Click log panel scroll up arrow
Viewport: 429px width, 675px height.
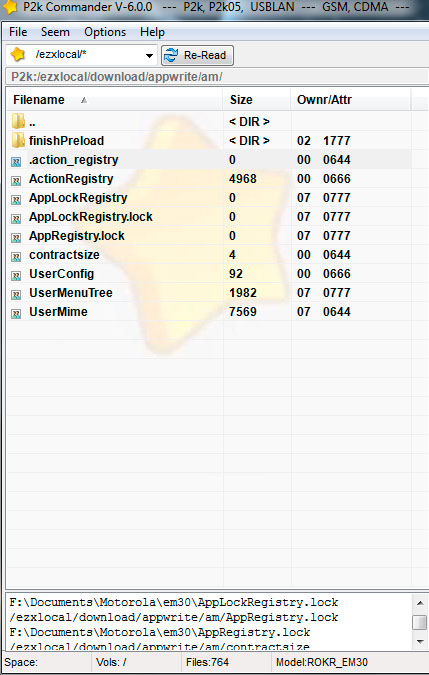420,603
